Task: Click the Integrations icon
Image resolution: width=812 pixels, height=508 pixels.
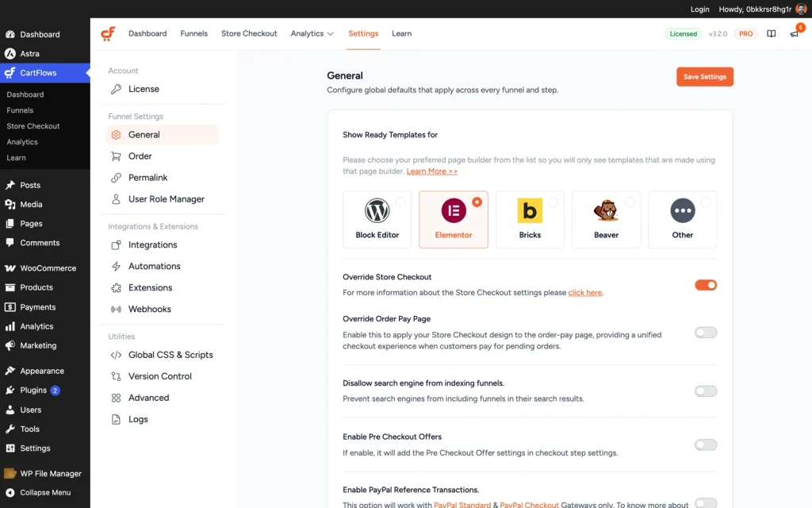Action: 116,244
